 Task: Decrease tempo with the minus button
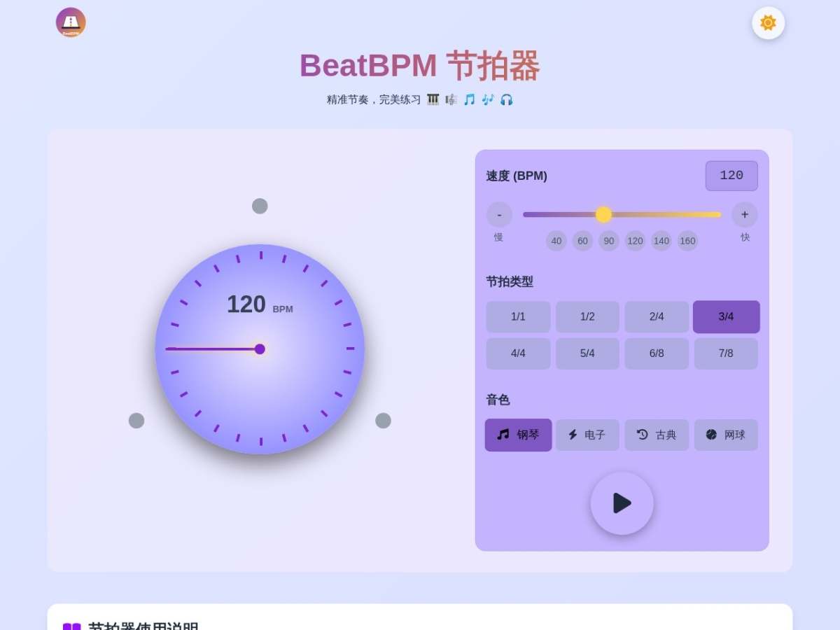point(499,214)
